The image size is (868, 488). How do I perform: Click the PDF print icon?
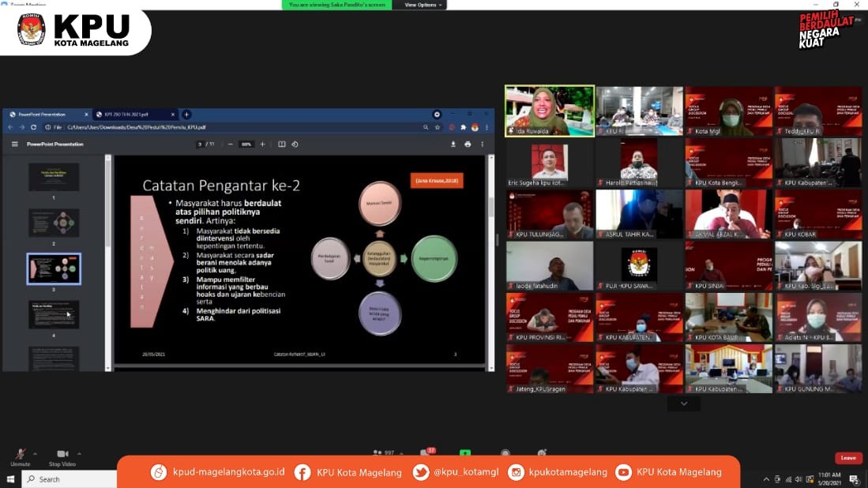[x=468, y=145]
